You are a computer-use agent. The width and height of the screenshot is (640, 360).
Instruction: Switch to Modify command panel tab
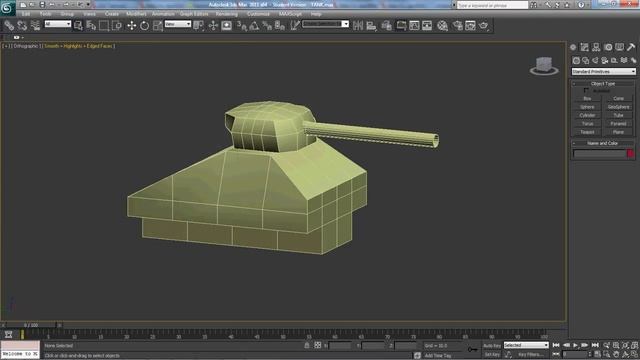click(x=584, y=47)
